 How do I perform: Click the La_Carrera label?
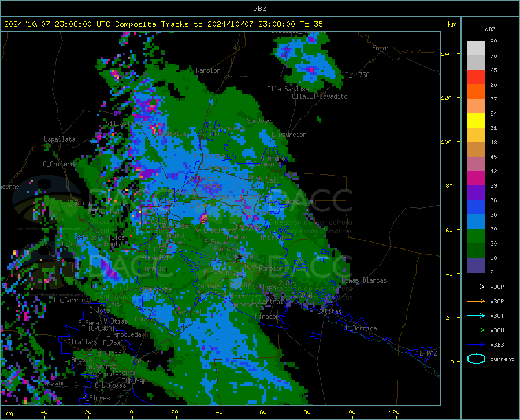tap(71, 300)
